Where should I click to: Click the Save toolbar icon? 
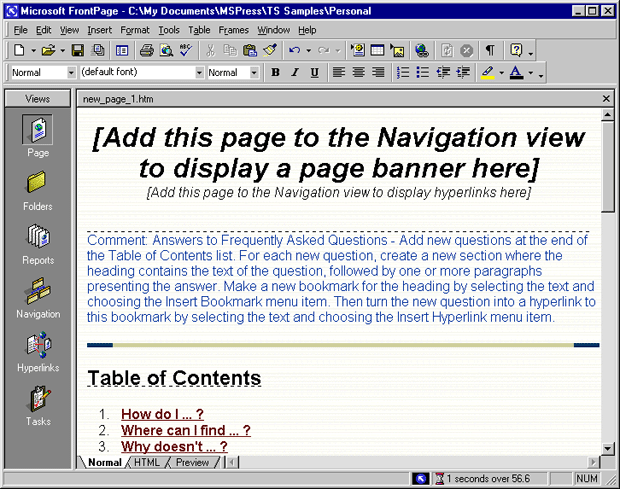pyautogui.click(x=77, y=50)
